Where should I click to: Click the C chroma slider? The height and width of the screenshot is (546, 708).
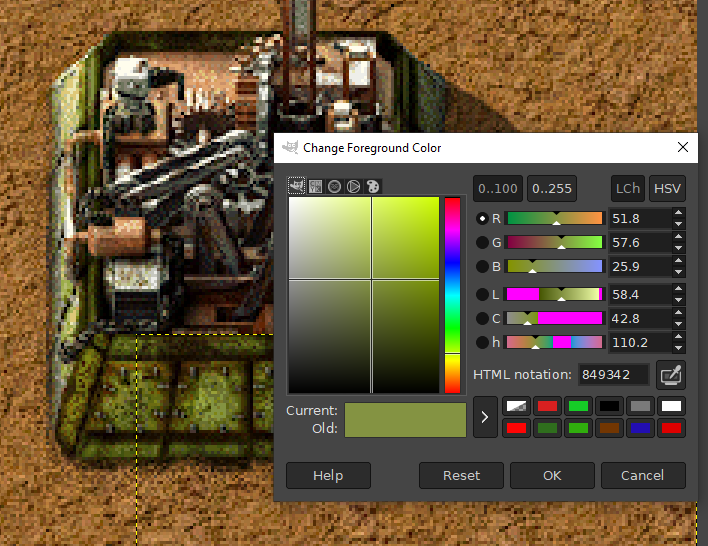555,318
